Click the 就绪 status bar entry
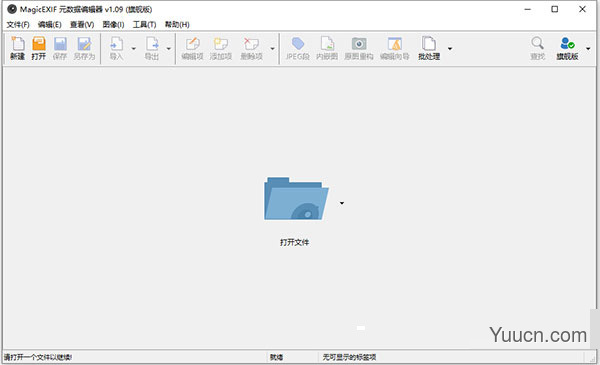 click(276, 357)
